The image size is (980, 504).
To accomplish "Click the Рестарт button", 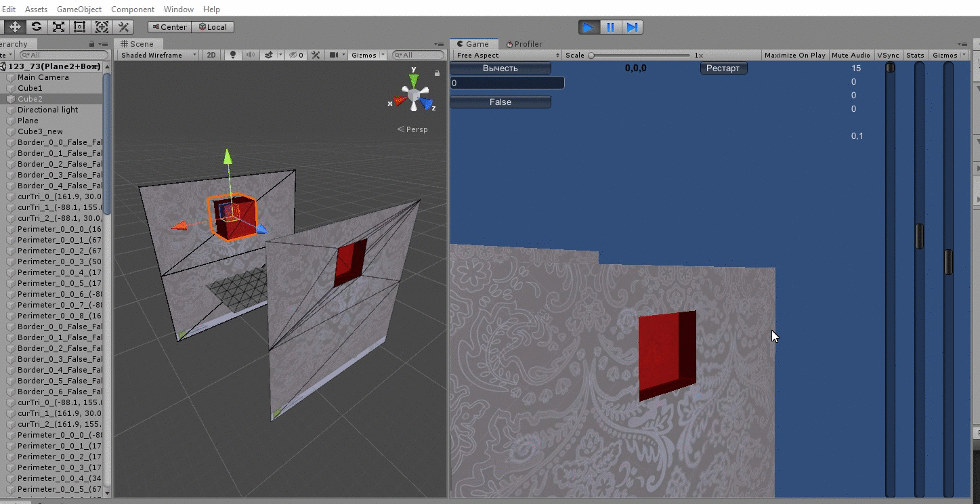I will [723, 68].
